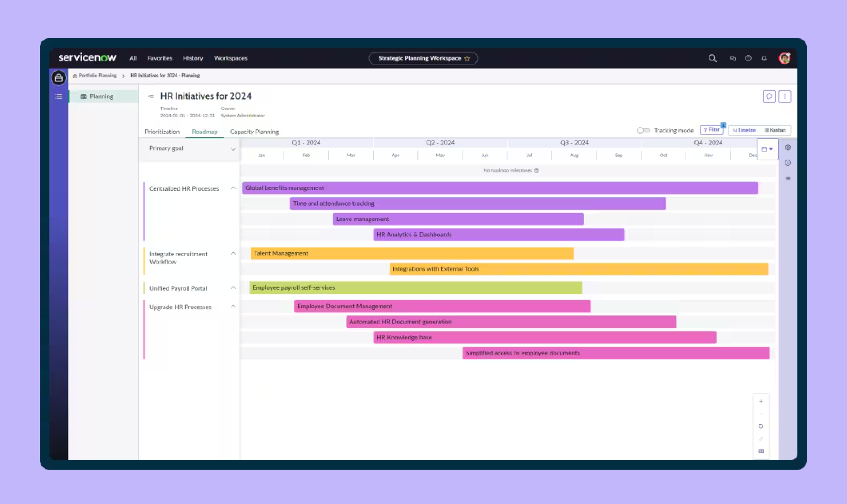The height and width of the screenshot is (504, 847).
Task: Open the comments speech bubble button
Action: pyautogui.click(x=769, y=96)
